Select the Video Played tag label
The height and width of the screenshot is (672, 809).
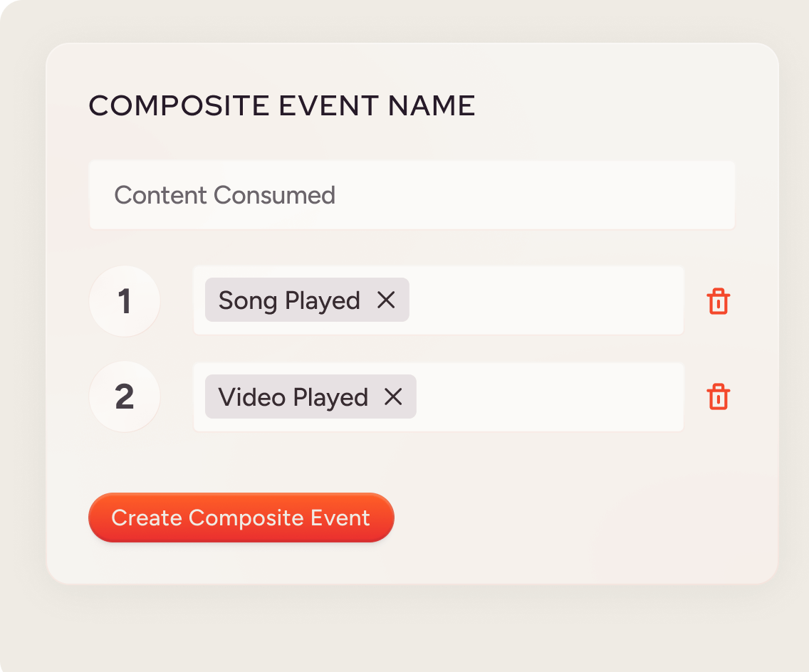pos(293,397)
